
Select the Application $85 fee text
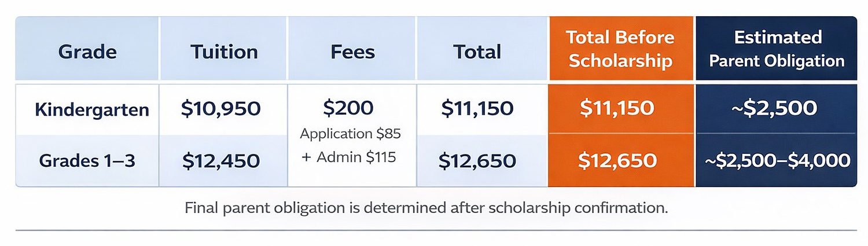350,134
